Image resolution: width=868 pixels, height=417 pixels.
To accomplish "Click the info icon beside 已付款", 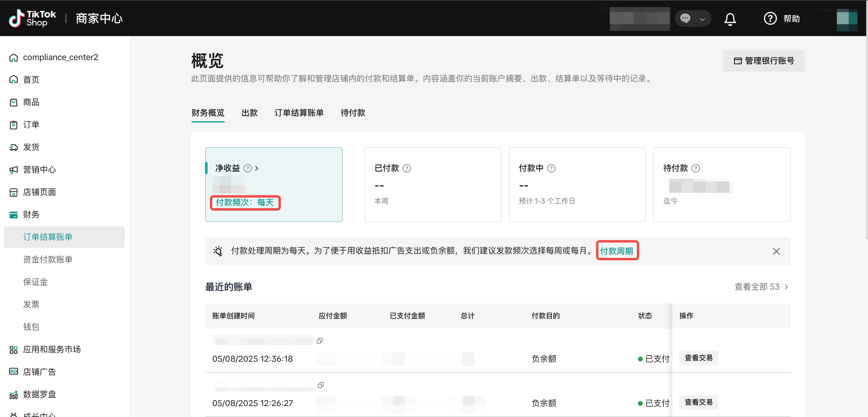I will [407, 168].
